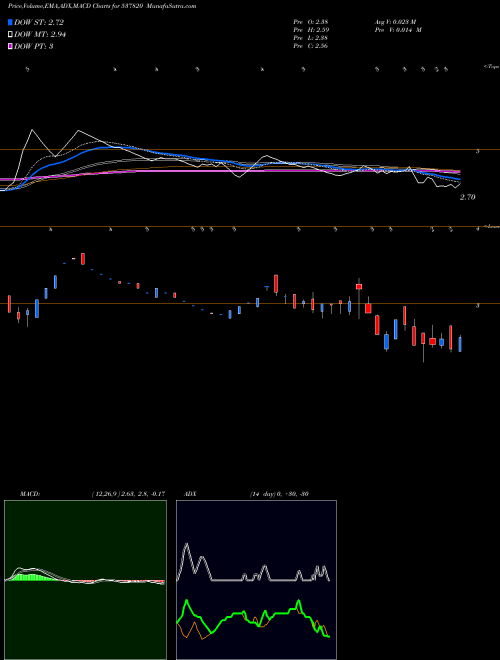Open the MACD indicator chart panel

point(85,580)
